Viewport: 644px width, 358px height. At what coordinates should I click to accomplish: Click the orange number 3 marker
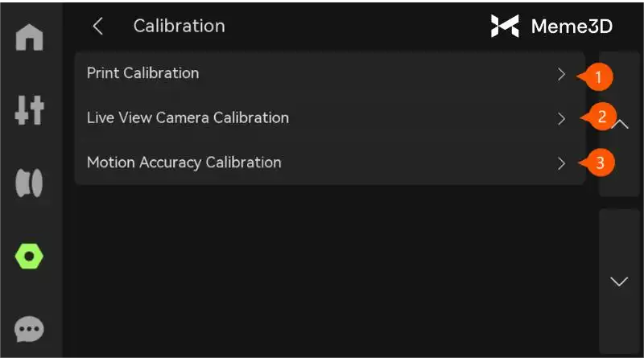[600, 163]
